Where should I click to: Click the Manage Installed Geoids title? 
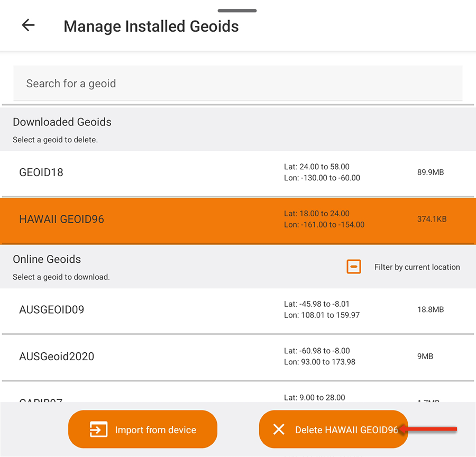151,26
